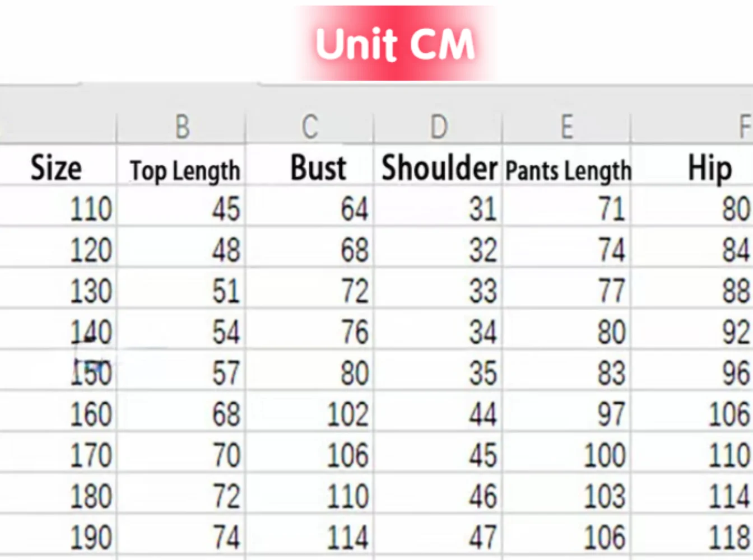Click the Pants Length header cell
This screenshot has height=560, width=753.
(568, 170)
